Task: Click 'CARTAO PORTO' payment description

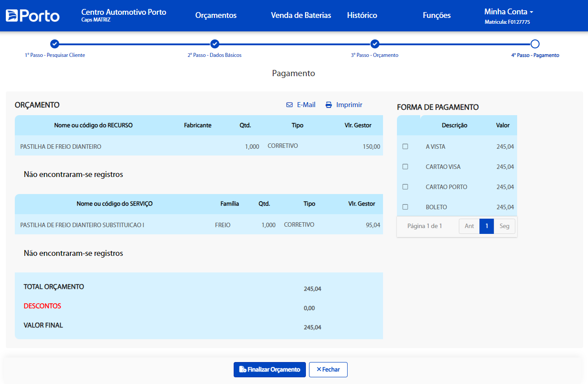Action: (x=446, y=187)
